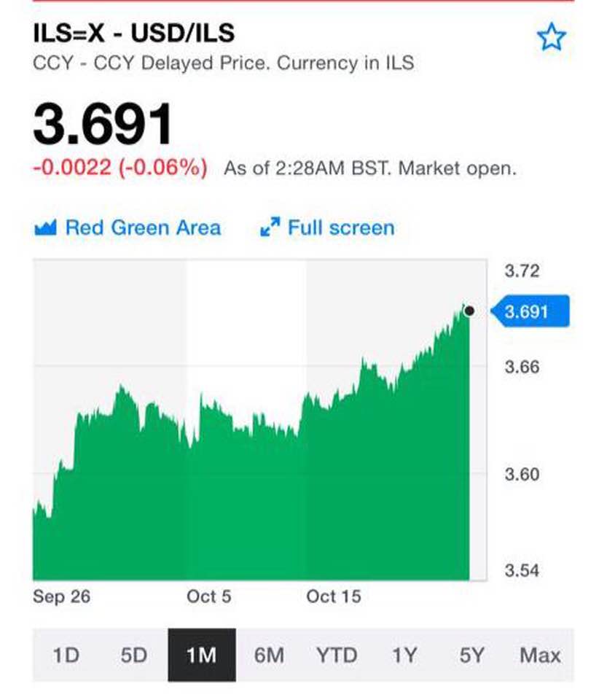The height and width of the screenshot is (700, 607).
Task: Show the 1Y price history
Action: click(404, 655)
